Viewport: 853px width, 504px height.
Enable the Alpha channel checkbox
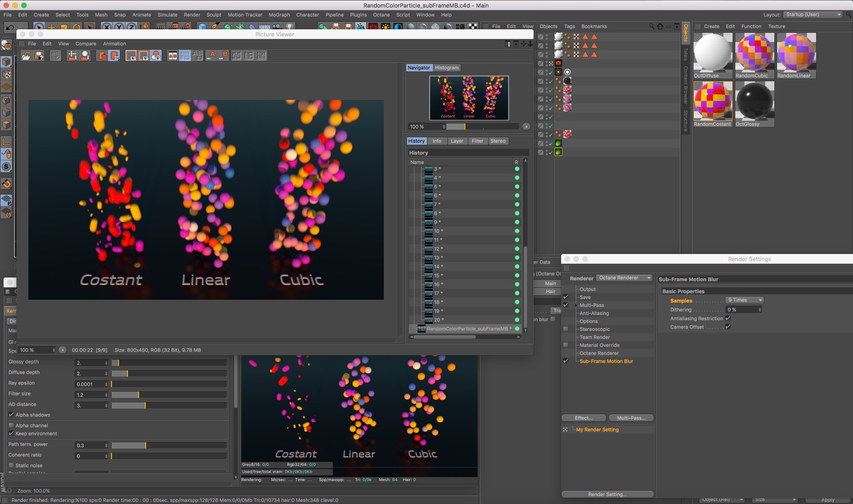point(12,425)
